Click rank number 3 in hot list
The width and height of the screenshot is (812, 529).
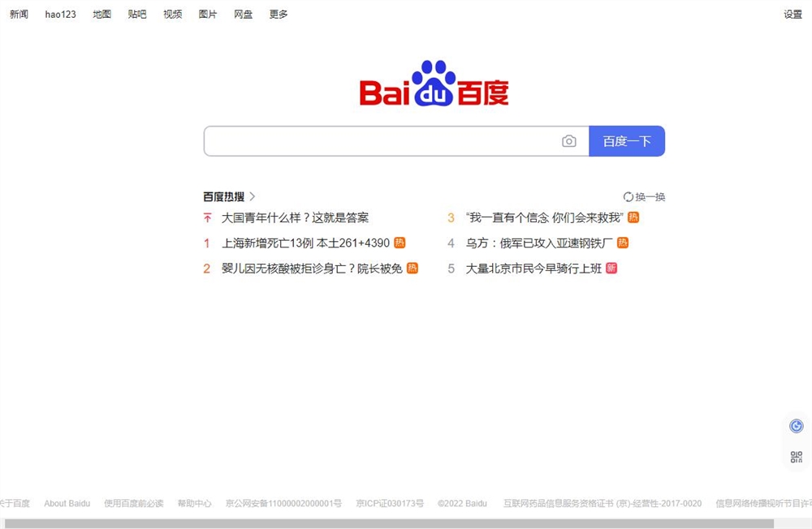click(451, 218)
